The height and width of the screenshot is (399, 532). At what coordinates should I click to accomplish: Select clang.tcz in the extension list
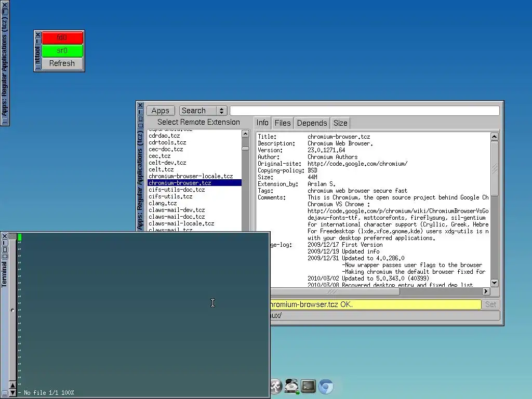point(194,203)
